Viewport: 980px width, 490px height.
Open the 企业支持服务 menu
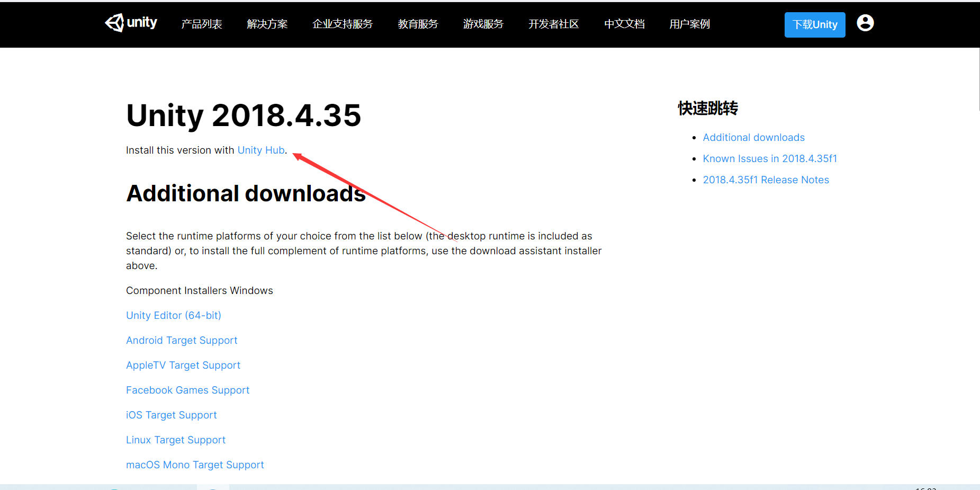(343, 24)
